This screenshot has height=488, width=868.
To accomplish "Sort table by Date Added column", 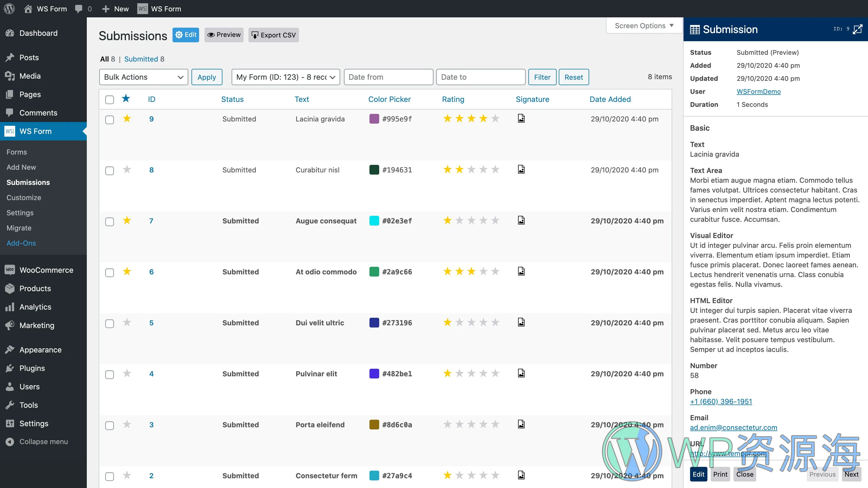I will (610, 99).
